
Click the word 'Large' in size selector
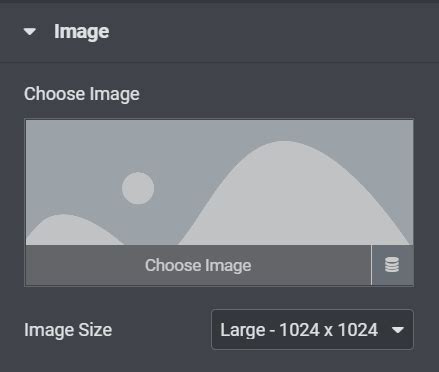tap(243, 330)
